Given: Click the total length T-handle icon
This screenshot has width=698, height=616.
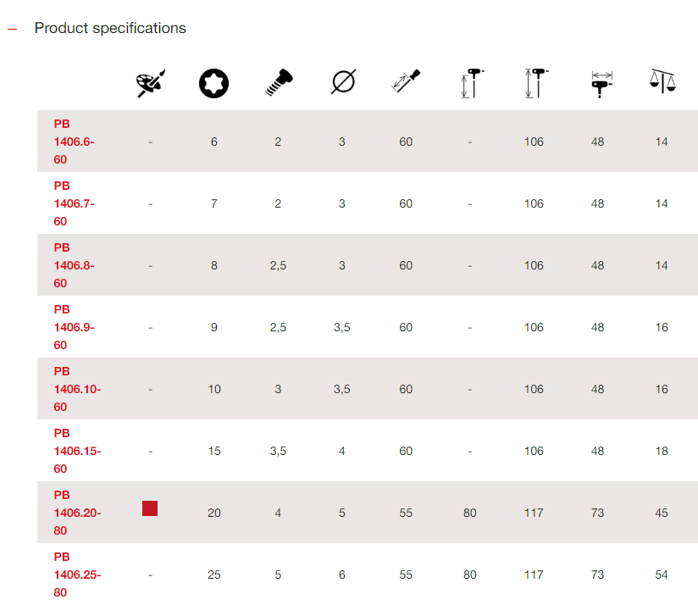Looking at the screenshot, I should 534,83.
